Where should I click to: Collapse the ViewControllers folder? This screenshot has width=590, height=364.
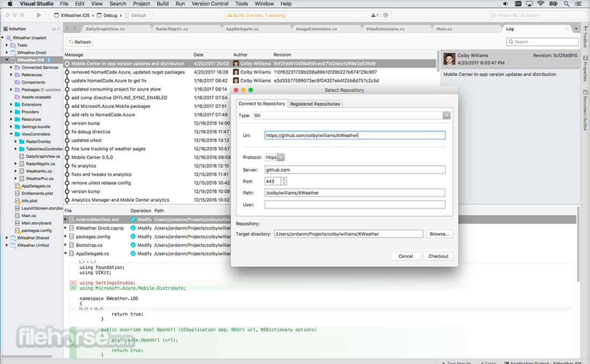[11, 134]
